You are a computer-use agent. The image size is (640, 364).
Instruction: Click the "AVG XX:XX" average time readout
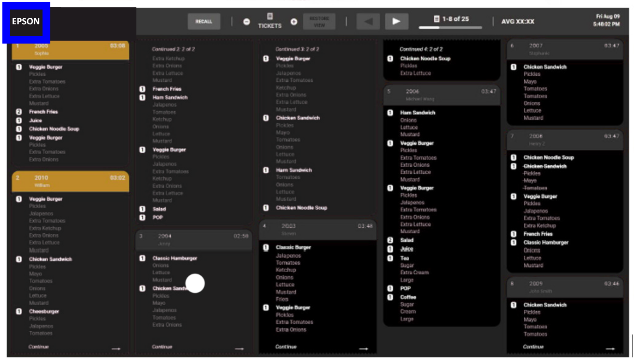[x=518, y=22]
